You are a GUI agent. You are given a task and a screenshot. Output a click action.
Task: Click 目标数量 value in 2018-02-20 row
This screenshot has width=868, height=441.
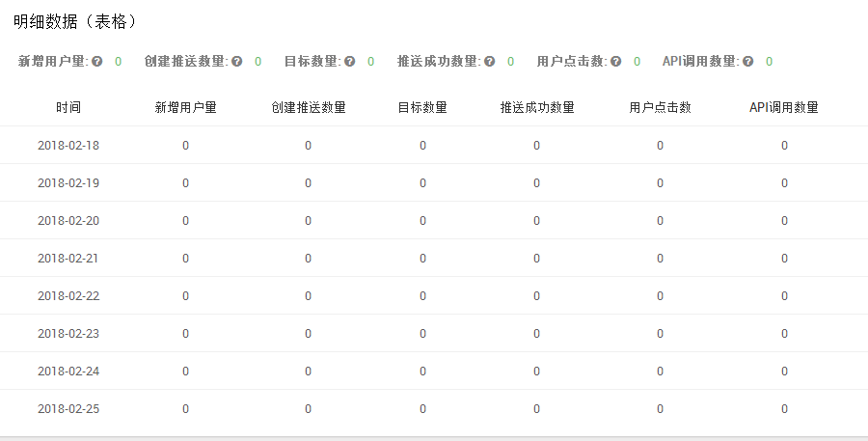(x=422, y=220)
